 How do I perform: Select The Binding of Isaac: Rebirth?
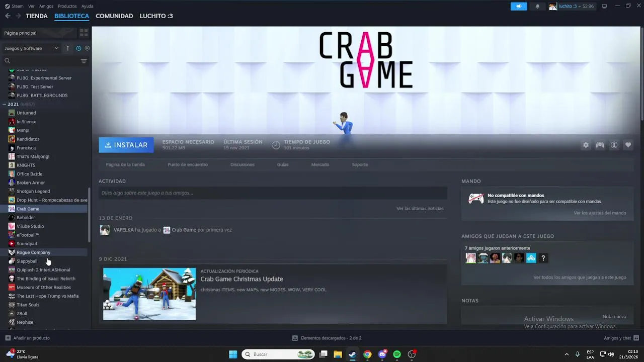click(x=45, y=279)
